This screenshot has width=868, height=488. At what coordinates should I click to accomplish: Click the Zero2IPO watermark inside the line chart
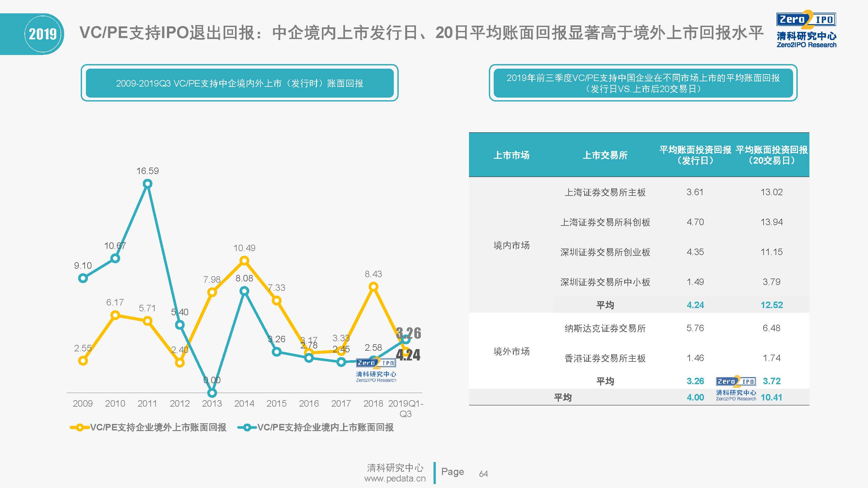(376, 370)
